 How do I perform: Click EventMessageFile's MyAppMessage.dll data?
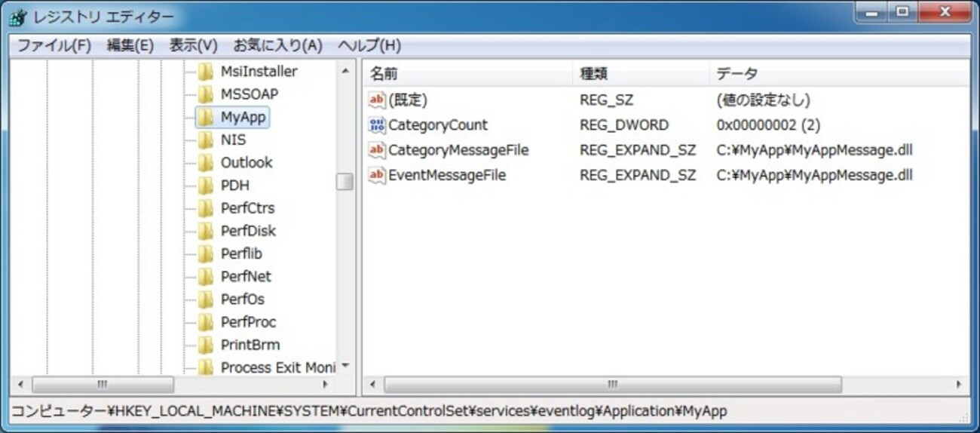(815, 176)
